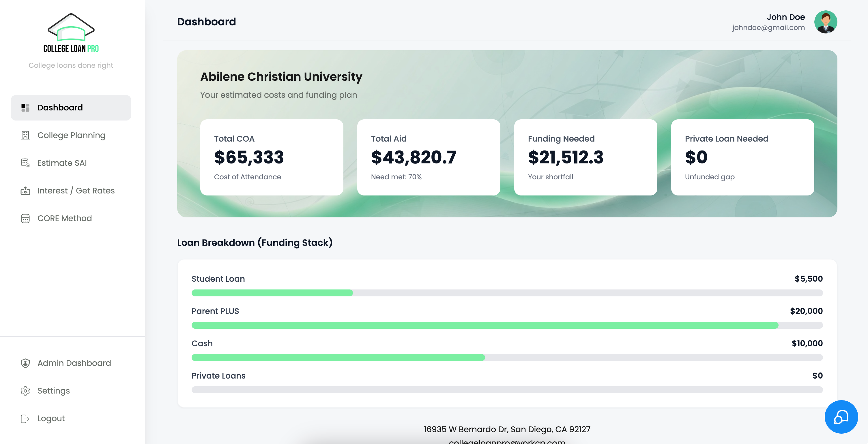Viewport: 868px width, 444px height.
Task: Click the 'Loan Breakdown (Funding Stack)' heading
Action: 255,243
